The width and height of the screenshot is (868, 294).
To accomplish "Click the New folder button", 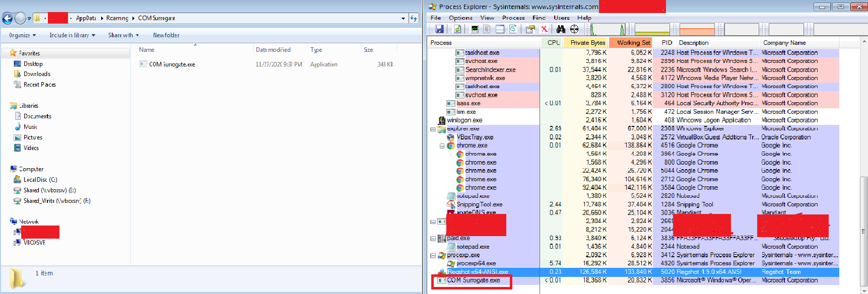I will tap(166, 35).
